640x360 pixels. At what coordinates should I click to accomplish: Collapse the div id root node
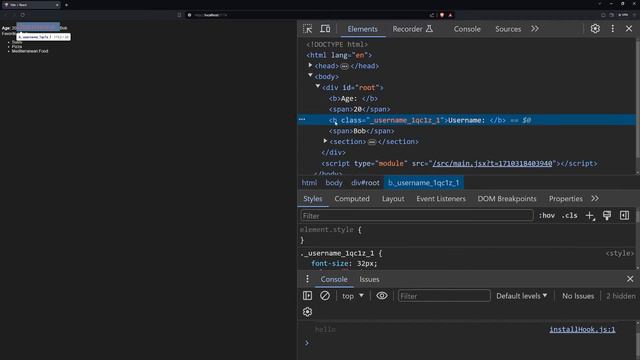(x=318, y=87)
